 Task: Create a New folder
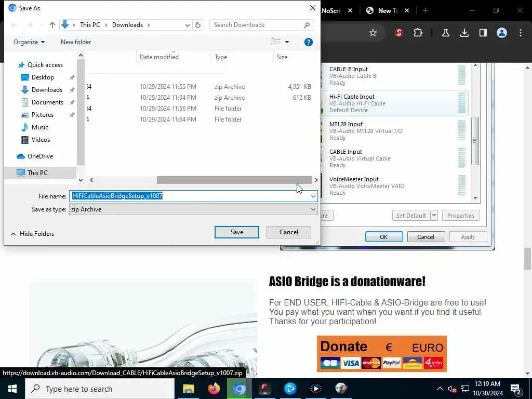pos(76,42)
